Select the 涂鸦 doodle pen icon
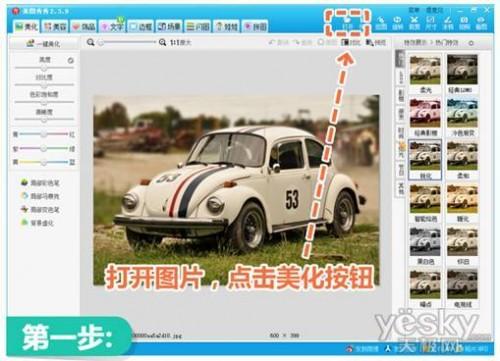This screenshot has width=500, height=361. 447,23
